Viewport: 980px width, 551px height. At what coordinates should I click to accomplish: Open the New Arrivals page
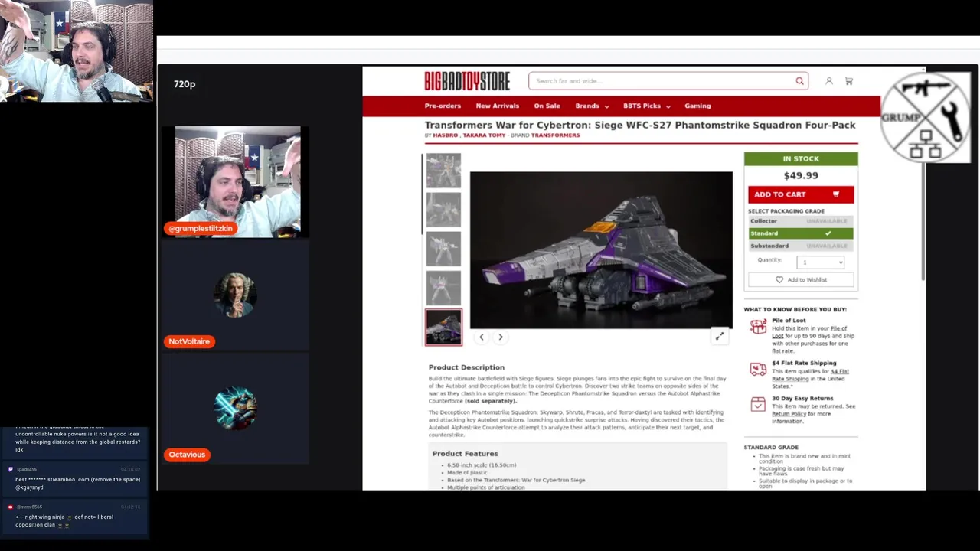click(497, 106)
